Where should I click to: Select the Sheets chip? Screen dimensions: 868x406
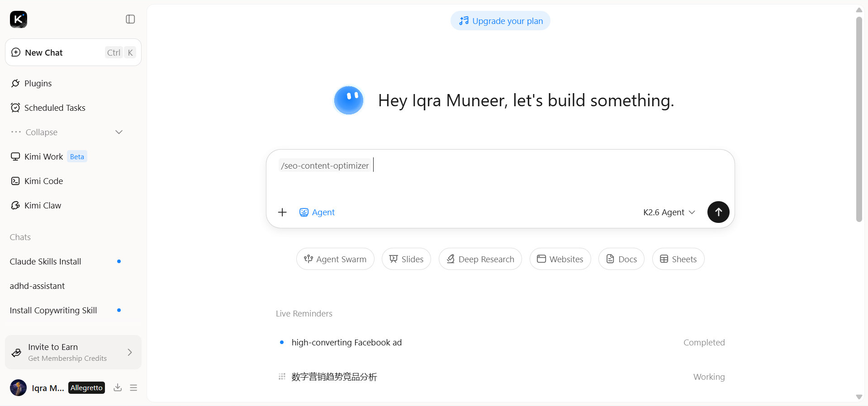tap(678, 259)
